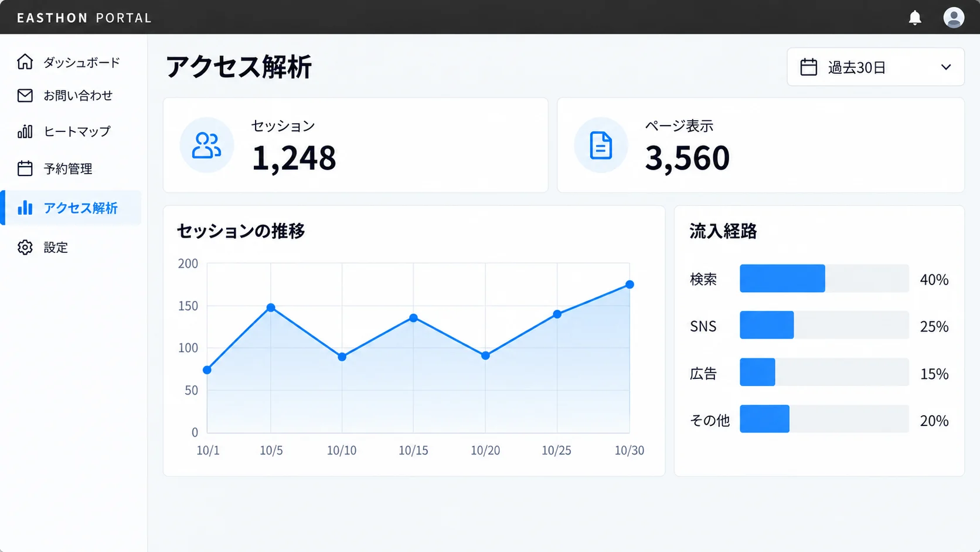Viewport: 980px width, 552px height.
Task: Click the 広告 progress bar
Action: point(824,372)
